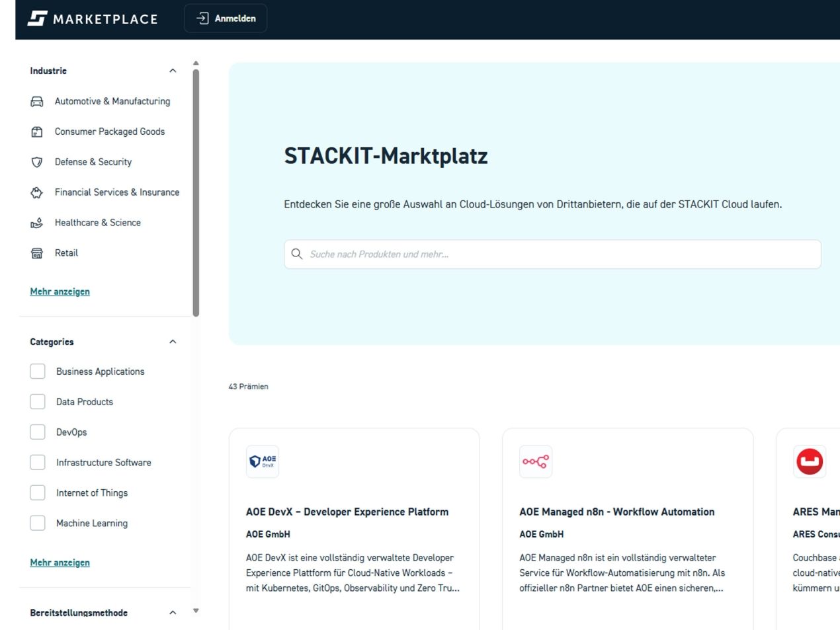Enable the Machine Learning filter
The image size is (840, 630).
[x=38, y=523]
